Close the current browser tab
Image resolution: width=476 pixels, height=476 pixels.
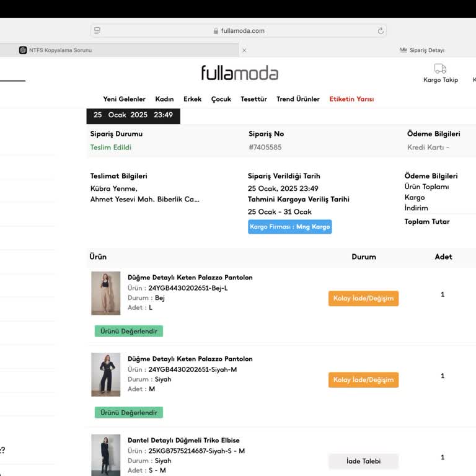coord(244,50)
